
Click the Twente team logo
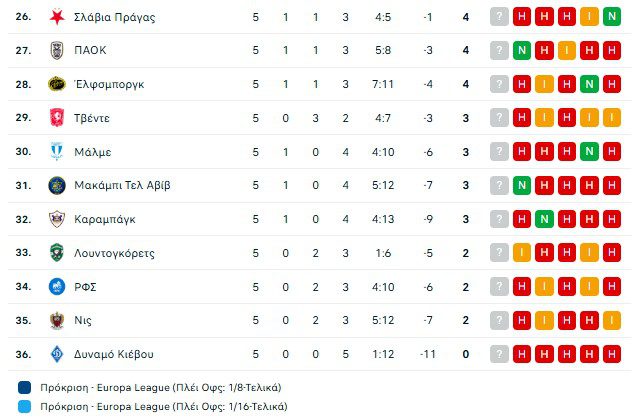56,118
